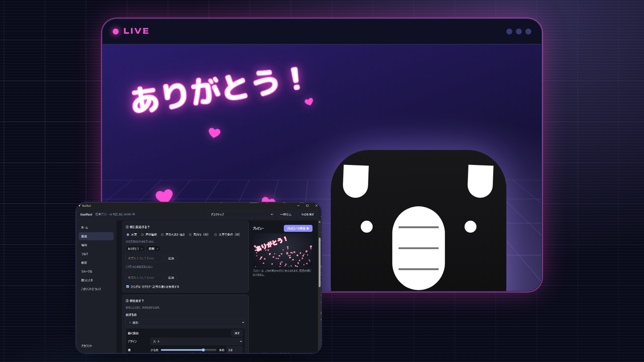Click 消す in the 動く演出 card
Screen dimensions: 644x362
point(237,333)
